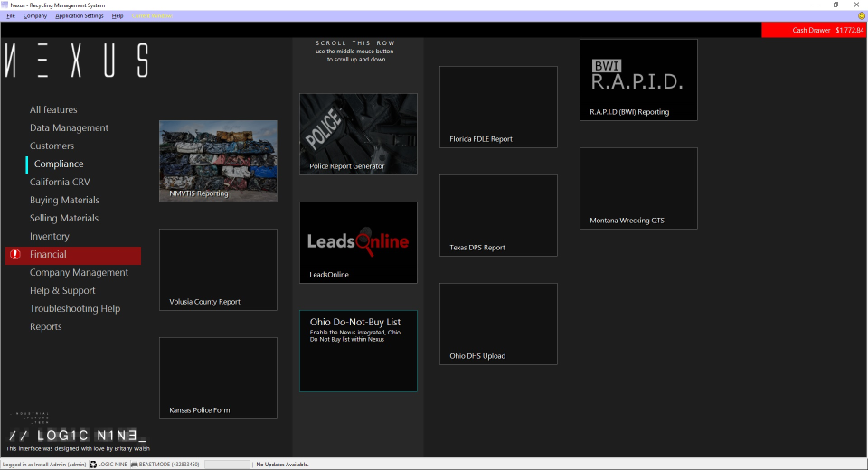
Task: Select Buying Materials in the sidebar
Action: click(64, 200)
